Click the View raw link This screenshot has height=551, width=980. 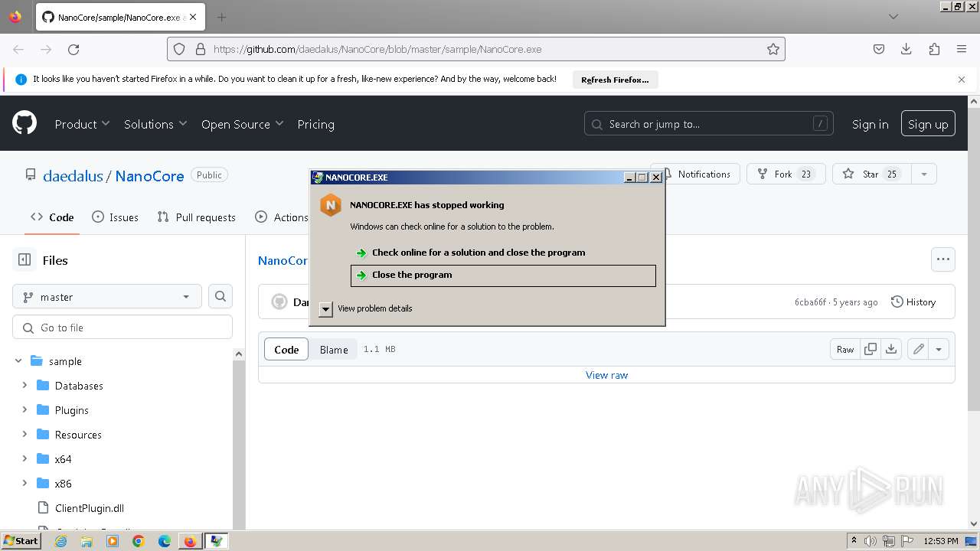click(x=606, y=375)
